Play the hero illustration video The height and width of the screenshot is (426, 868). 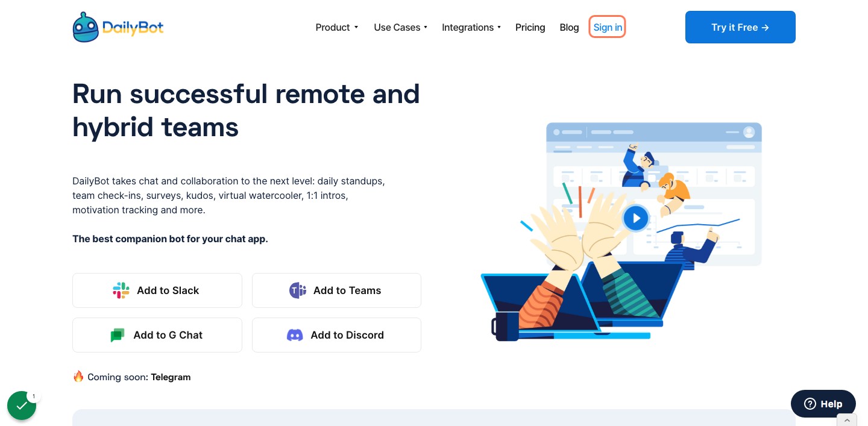coord(635,218)
